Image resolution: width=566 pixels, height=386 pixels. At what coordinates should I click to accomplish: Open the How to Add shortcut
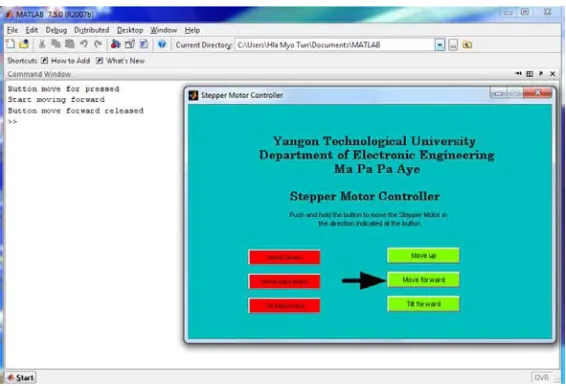pyautogui.click(x=70, y=61)
